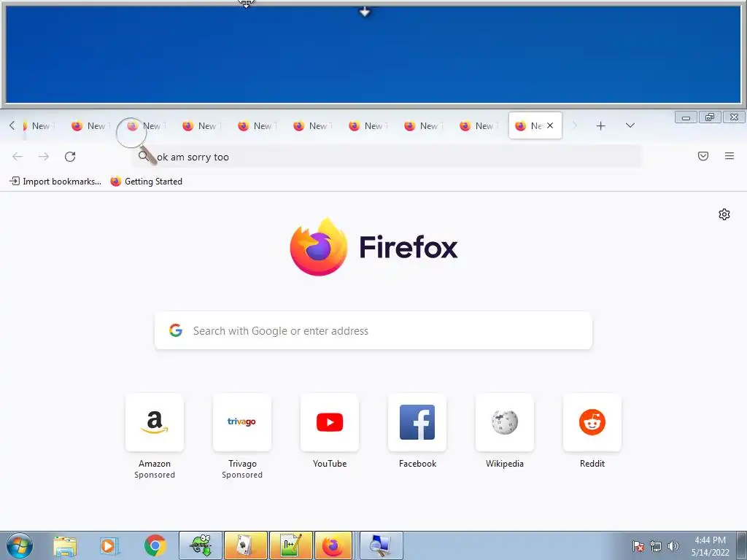Expand the List all tabs chevron

[x=630, y=125]
